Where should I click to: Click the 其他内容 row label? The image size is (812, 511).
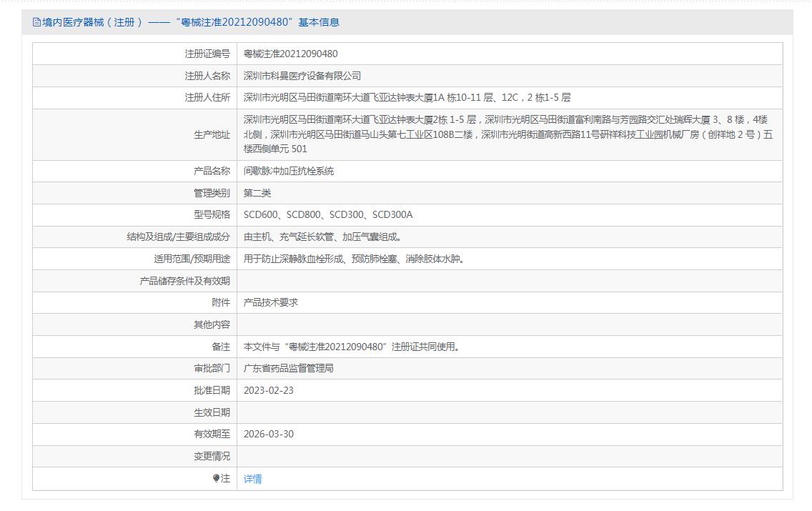pos(212,325)
